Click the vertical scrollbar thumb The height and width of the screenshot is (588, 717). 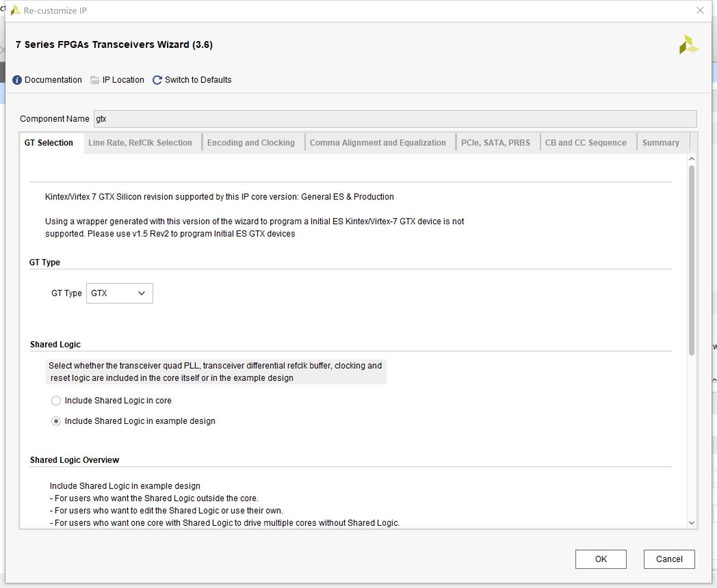click(x=691, y=260)
